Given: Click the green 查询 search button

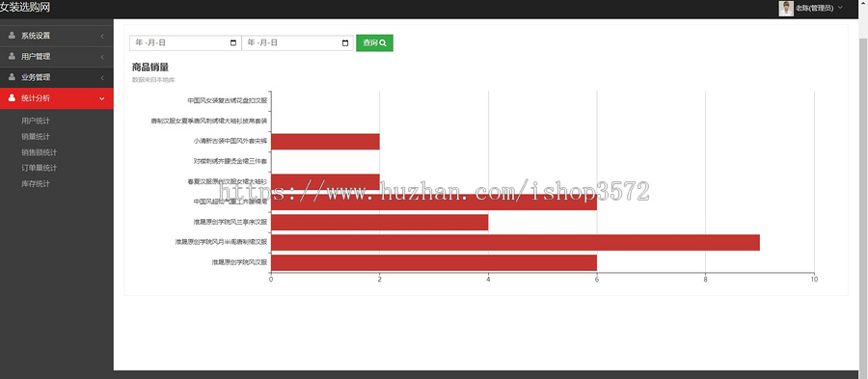Looking at the screenshot, I should click(375, 43).
